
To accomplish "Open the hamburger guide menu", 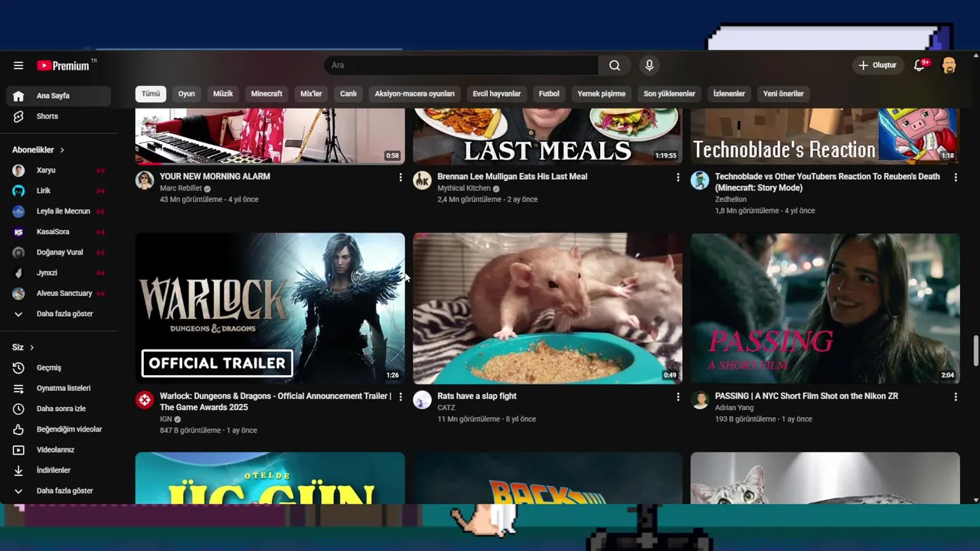I will pyautogui.click(x=18, y=66).
